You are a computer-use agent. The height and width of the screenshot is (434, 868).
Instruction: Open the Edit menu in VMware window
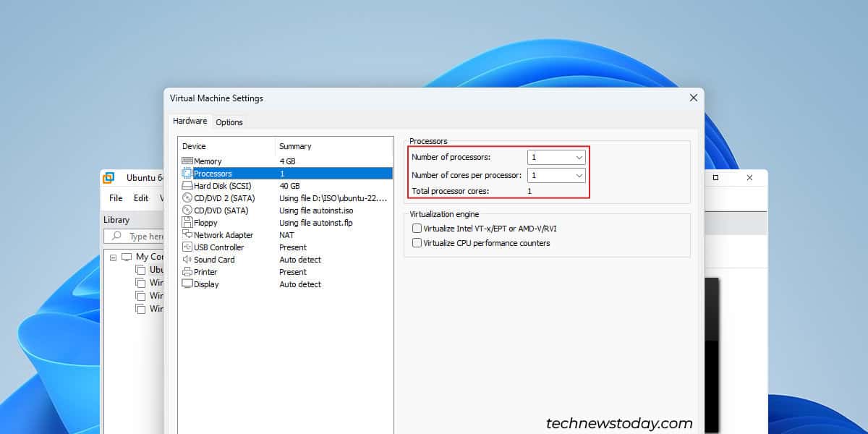tap(141, 198)
